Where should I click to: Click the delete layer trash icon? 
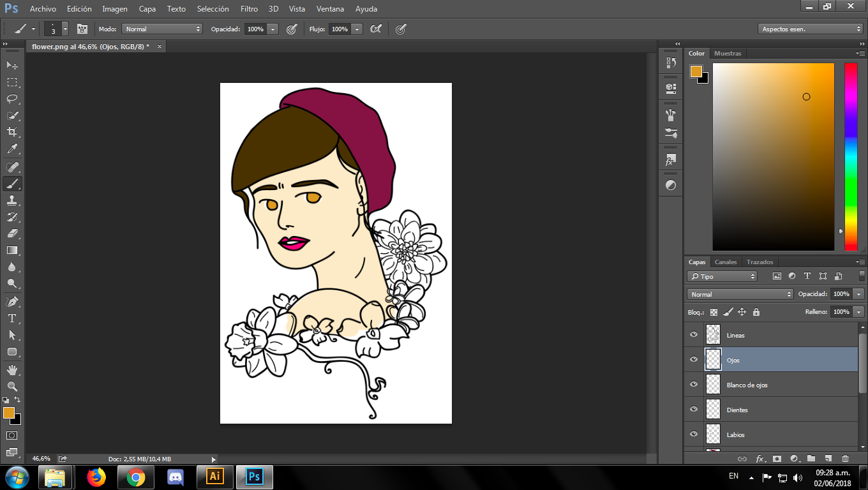(x=845, y=458)
